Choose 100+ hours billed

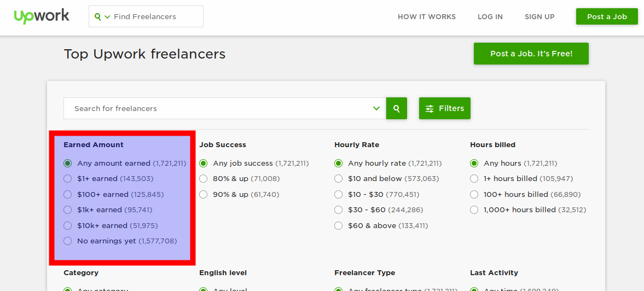pos(474,194)
